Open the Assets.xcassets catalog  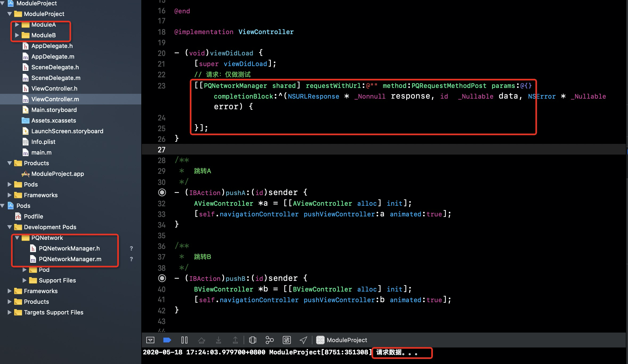54,120
